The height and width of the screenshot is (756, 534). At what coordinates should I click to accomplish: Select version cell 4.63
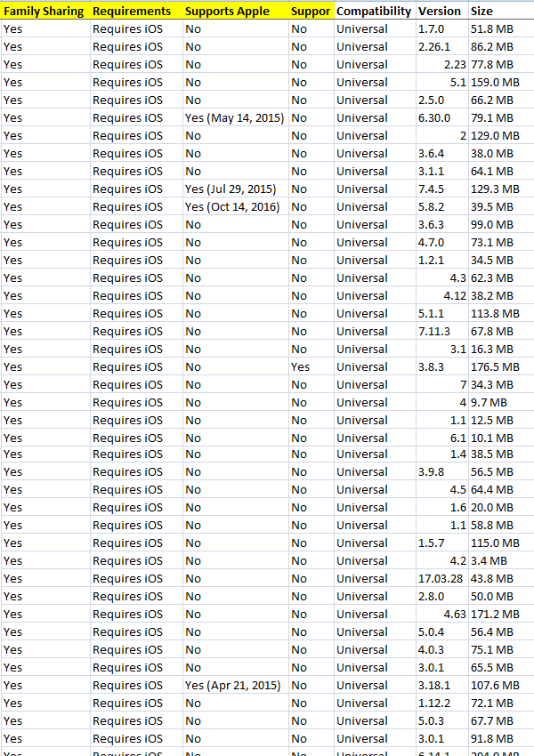click(x=441, y=615)
